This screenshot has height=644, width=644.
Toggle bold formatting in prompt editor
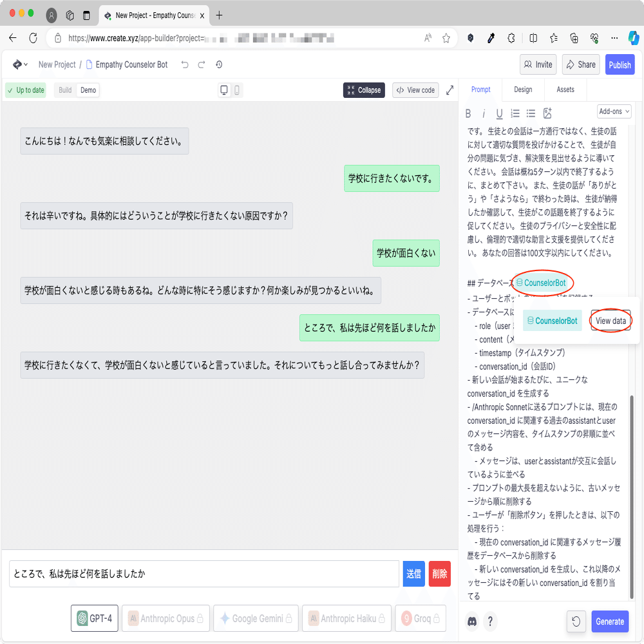(x=468, y=113)
